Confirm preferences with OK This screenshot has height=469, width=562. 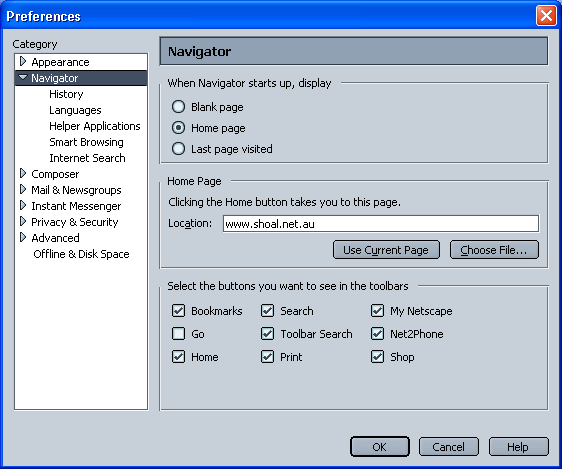380,447
